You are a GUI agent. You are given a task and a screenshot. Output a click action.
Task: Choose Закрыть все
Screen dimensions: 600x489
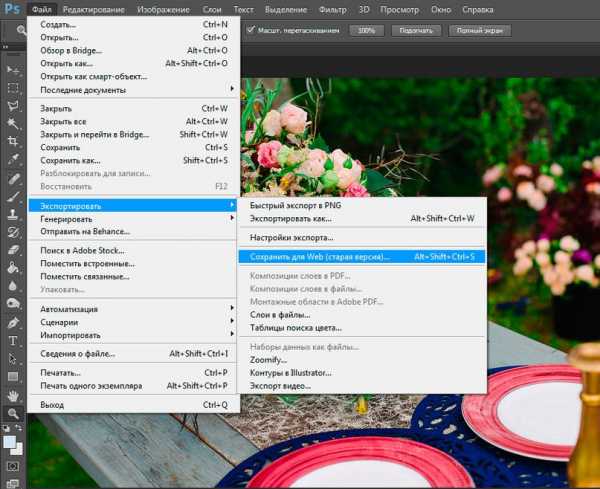[133, 121]
